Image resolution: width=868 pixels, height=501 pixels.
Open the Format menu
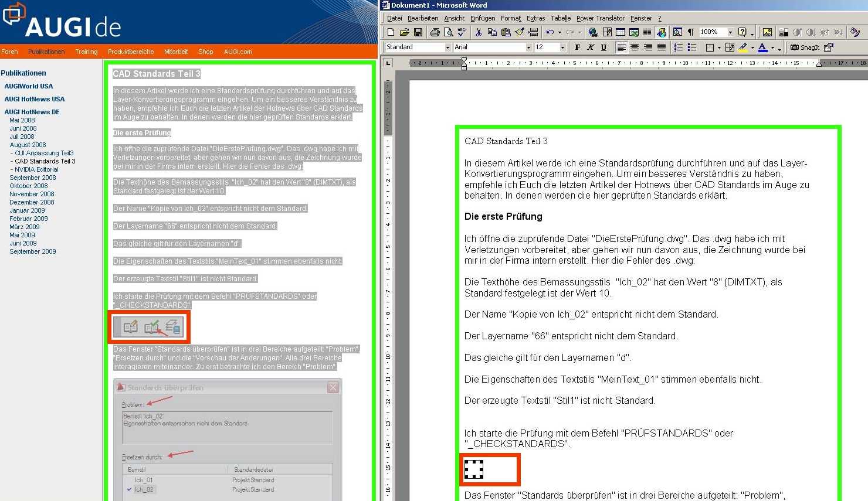point(511,18)
